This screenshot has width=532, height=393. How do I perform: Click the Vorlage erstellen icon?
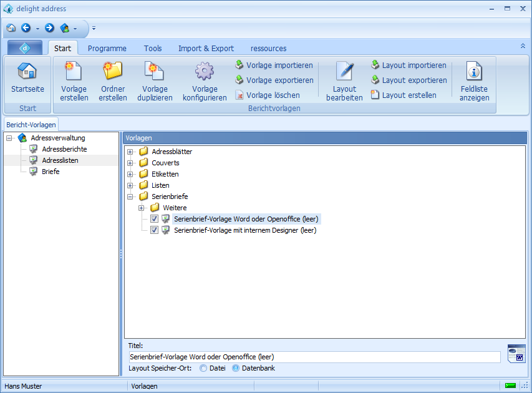(x=74, y=71)
